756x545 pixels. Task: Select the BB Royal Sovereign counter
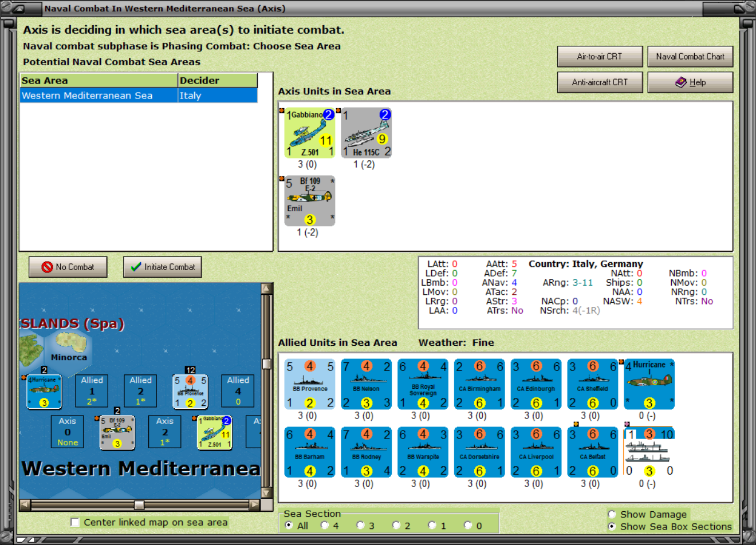423,384
